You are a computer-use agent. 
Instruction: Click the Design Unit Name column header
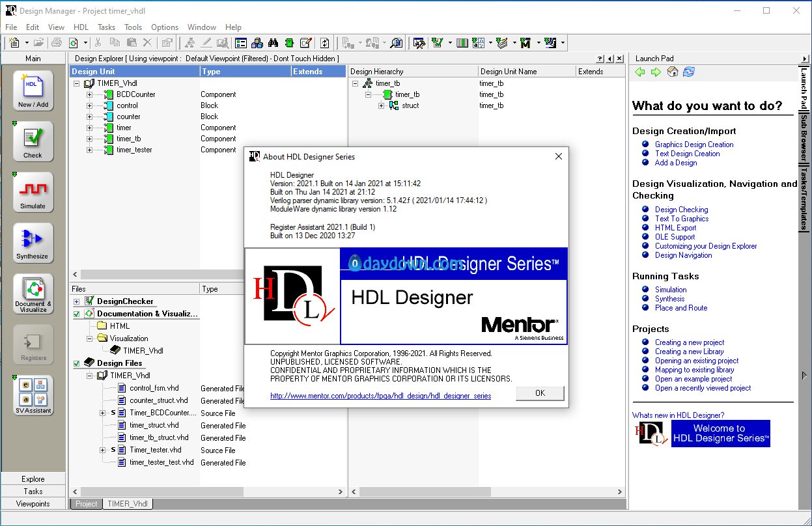coord(527,72)
